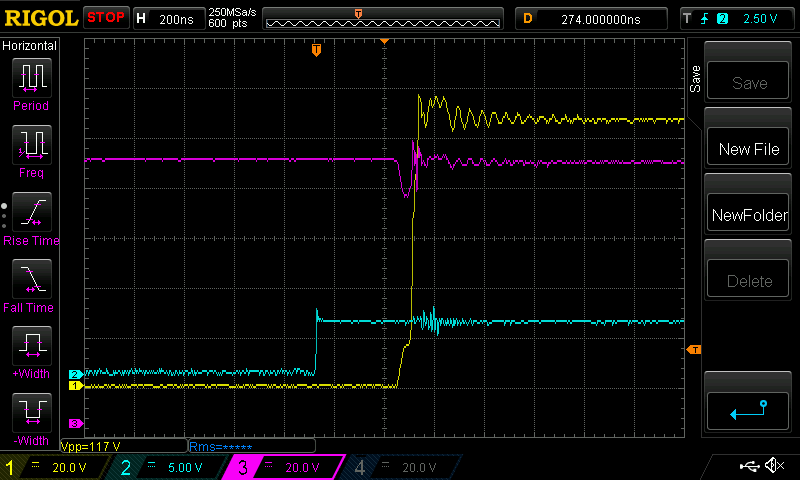The width and height of the screenshot is (800, 480).
Task: Select channel 3 magenta tab
Action: 286,467
